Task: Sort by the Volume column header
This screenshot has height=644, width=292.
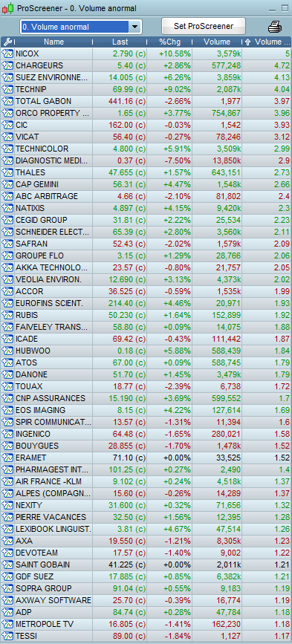Action: 217,42
